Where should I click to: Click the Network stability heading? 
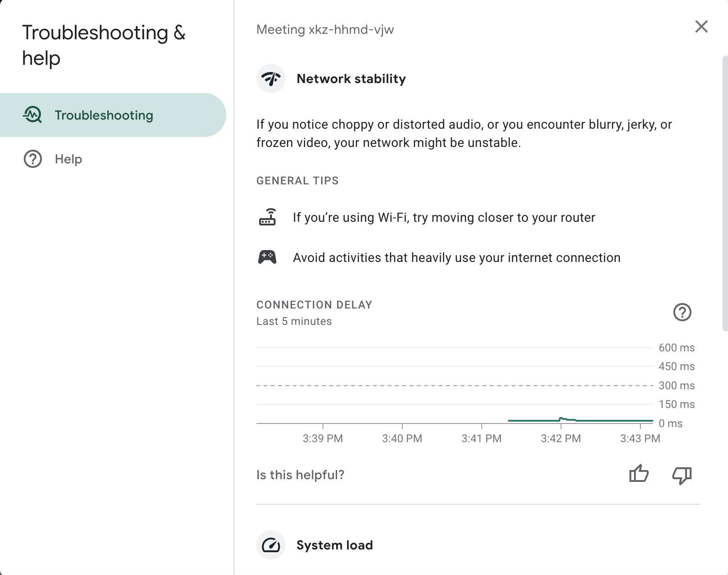[x=351, y=78]
